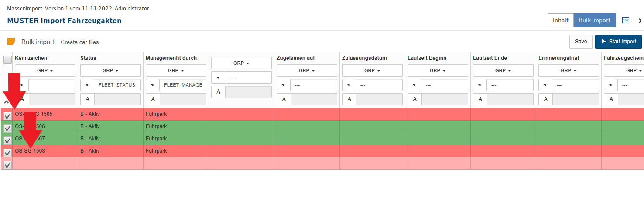Open the form view icon beside Bulk import tab
Image resolution: width=644 pixels, height=206 pixels.
point(626,21)
